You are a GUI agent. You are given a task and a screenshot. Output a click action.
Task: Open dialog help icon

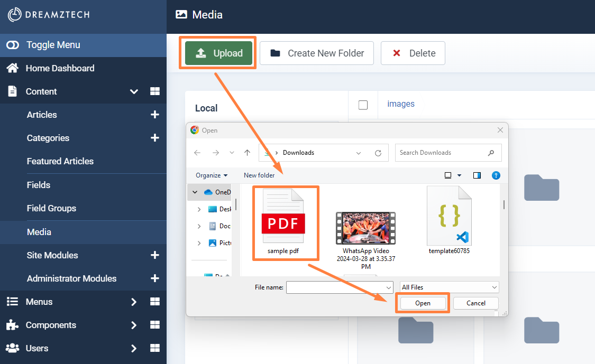(496, 175)
